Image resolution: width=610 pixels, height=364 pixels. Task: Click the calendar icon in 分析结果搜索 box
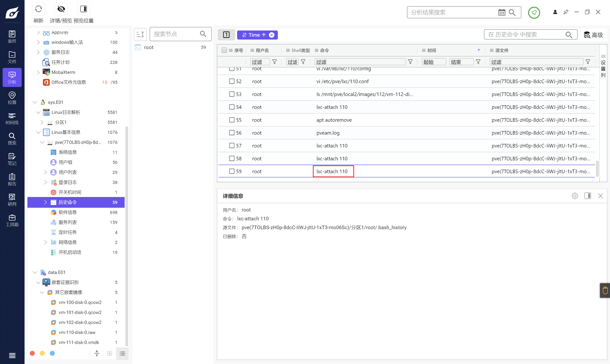(502, 12)
